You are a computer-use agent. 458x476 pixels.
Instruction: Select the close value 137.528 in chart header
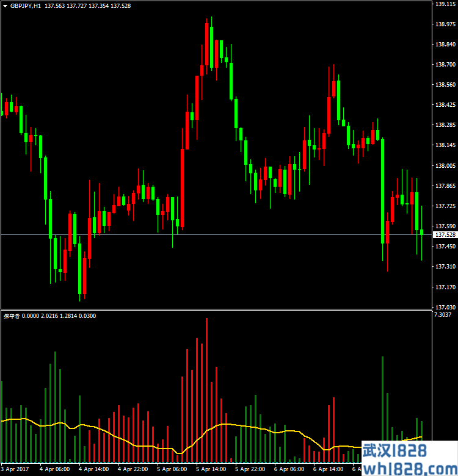coord(120,5)
